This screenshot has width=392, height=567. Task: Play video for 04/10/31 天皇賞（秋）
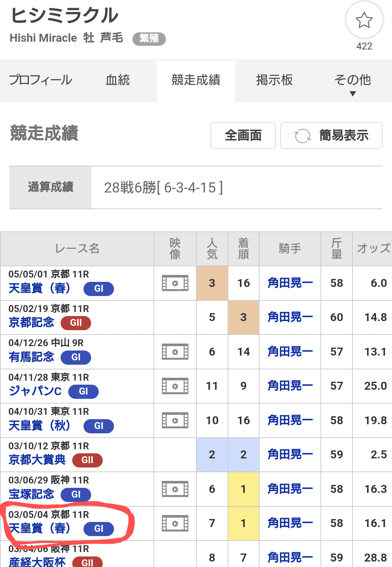click(175, 420)
